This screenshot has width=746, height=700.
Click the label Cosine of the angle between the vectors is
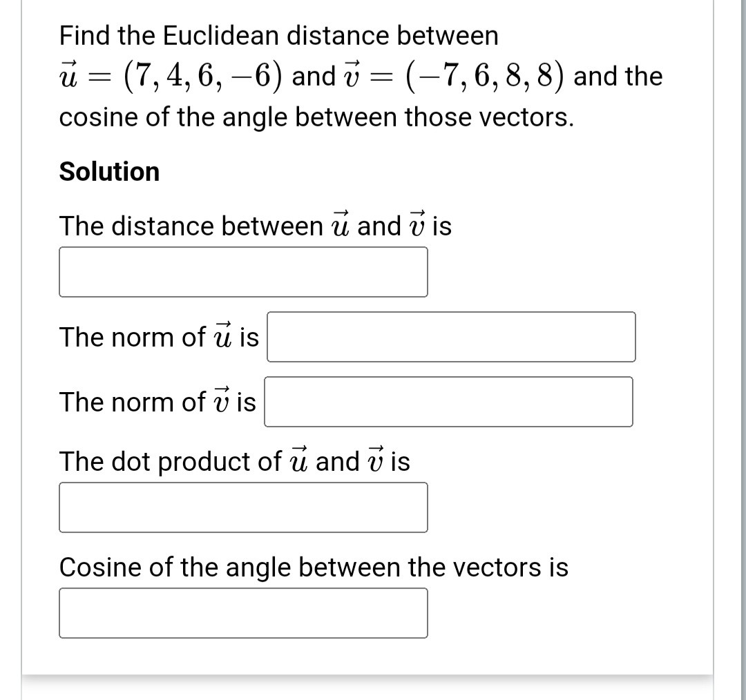[312, 567]
